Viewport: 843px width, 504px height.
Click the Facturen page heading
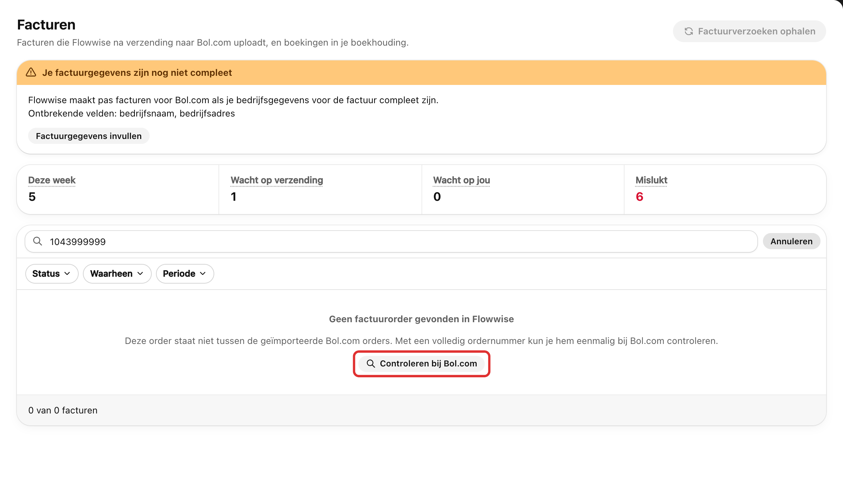(x=46, y=25)
